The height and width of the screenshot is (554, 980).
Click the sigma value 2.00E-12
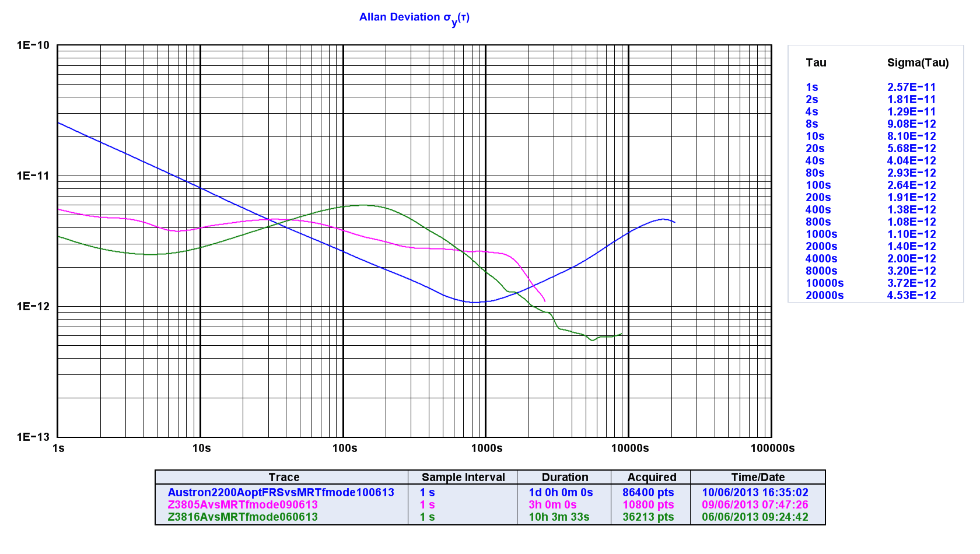coord(911,258)
